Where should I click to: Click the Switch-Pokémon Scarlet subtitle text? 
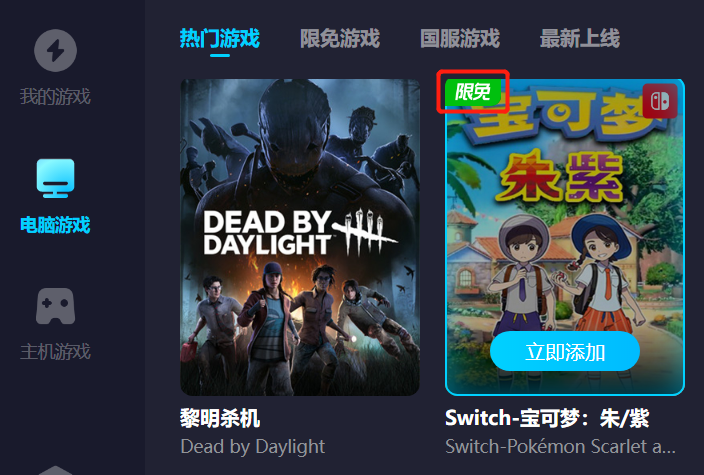pyautogui.click(x=560, y=447)
